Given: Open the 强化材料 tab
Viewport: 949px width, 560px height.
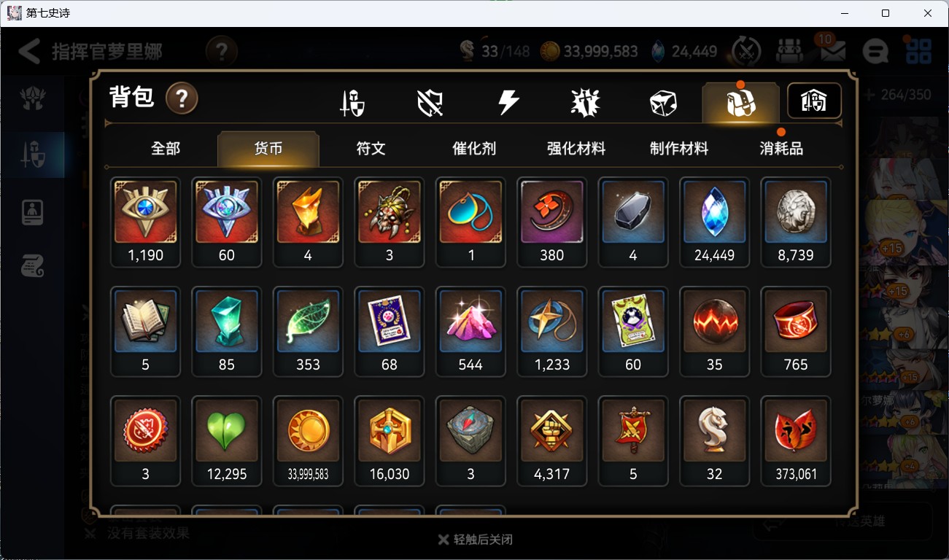Looking at the screenshot, I should [576, 149].
